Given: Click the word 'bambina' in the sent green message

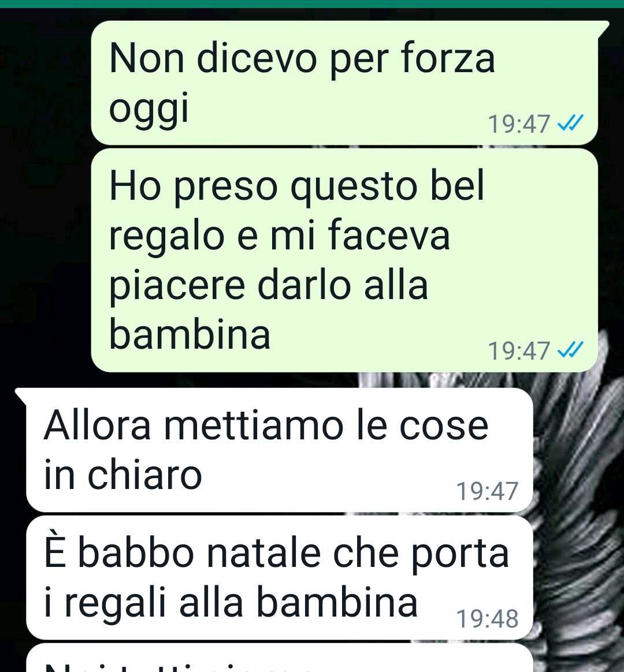Looking at the screenshot, I should tap(190, 334).
